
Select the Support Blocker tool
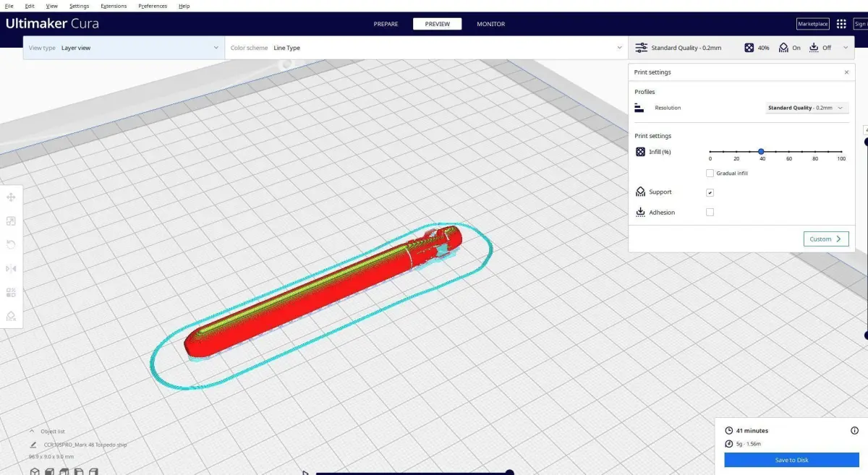11,316
